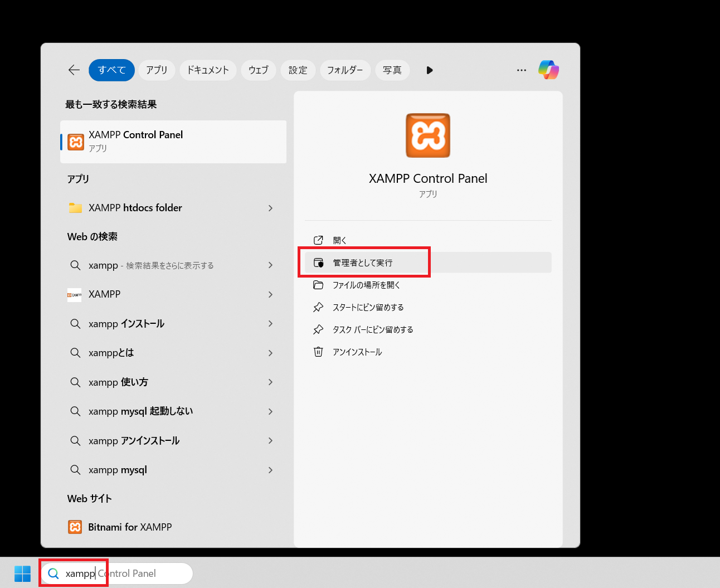Click folder icon beside ファイルの場所を開く
The image size is (720, 588).
click(x=318, y=285)
